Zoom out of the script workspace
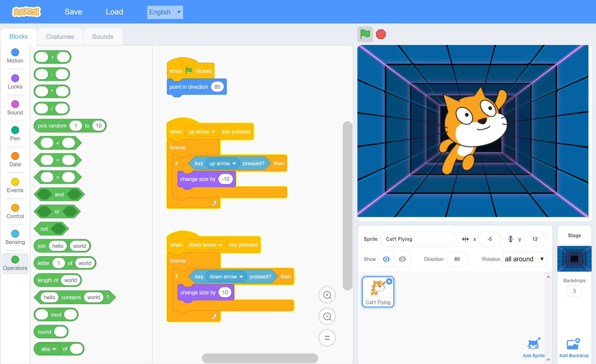The image size is (596, 364). (x=327, y=317)
